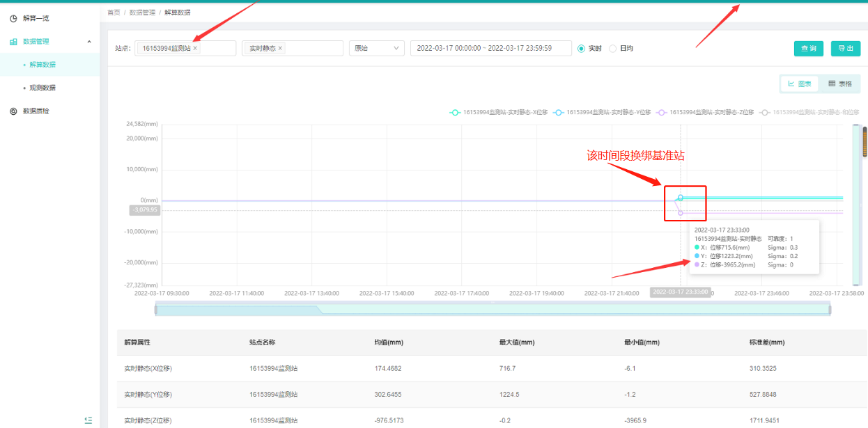868x428 pixels.
Task: Click the time range zoom slider below chart
Action: (x=493, y=310)
